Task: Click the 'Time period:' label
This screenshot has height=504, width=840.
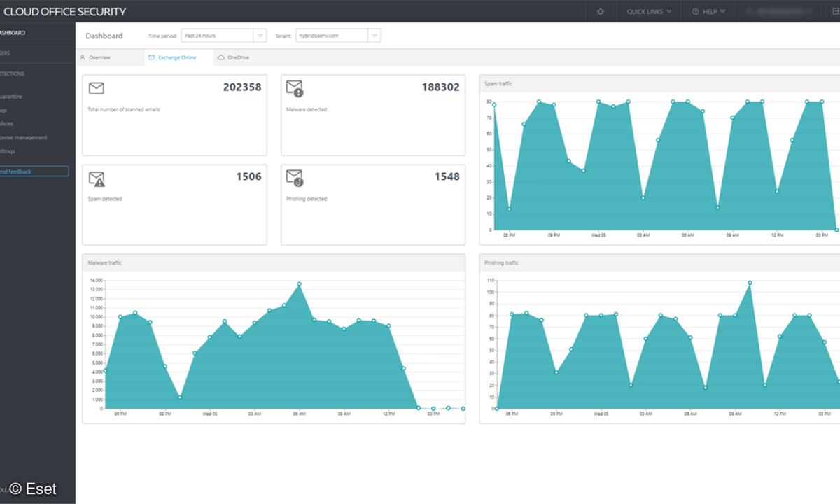Action: (x=162, y=36)
